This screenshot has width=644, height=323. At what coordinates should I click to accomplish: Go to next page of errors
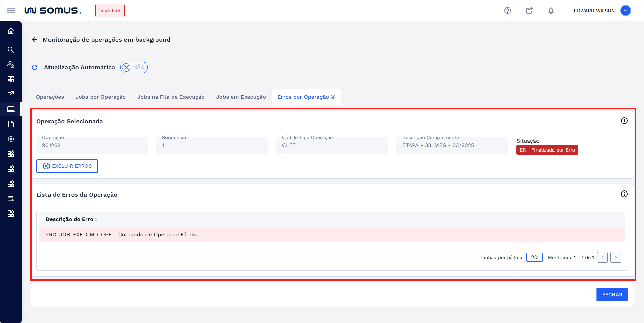click(616, 257)
